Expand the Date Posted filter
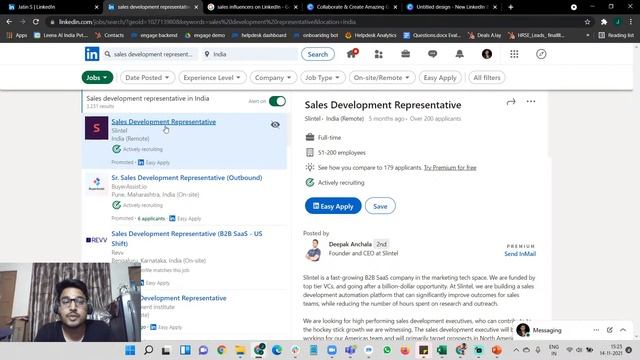 click(x=147, y=78)
